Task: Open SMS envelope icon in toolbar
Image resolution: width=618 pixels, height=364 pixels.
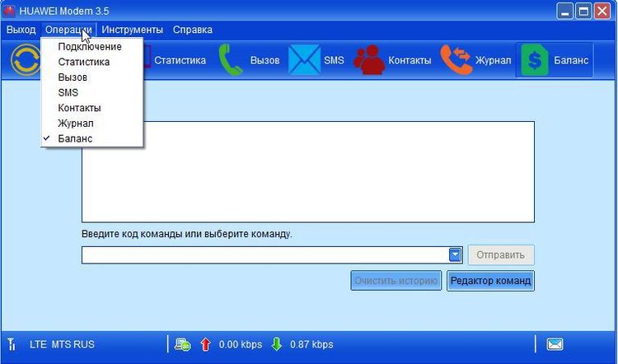Action: coord(304,60)
